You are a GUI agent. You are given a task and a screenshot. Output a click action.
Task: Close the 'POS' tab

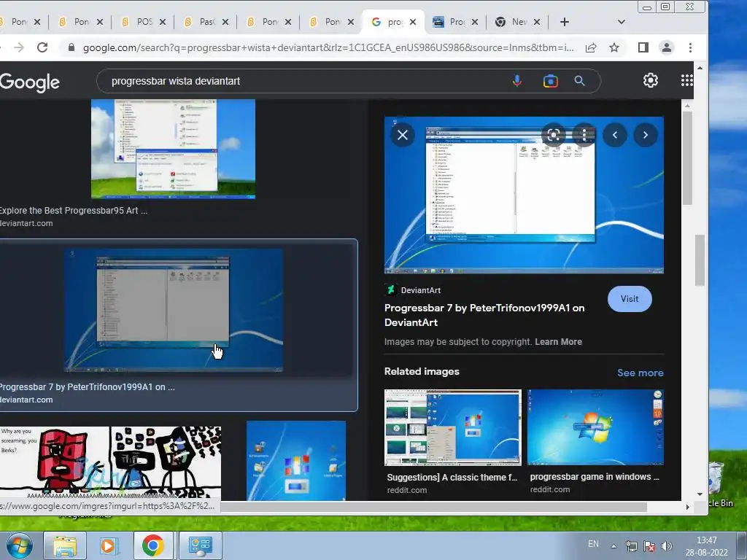[x=163, y=22]
